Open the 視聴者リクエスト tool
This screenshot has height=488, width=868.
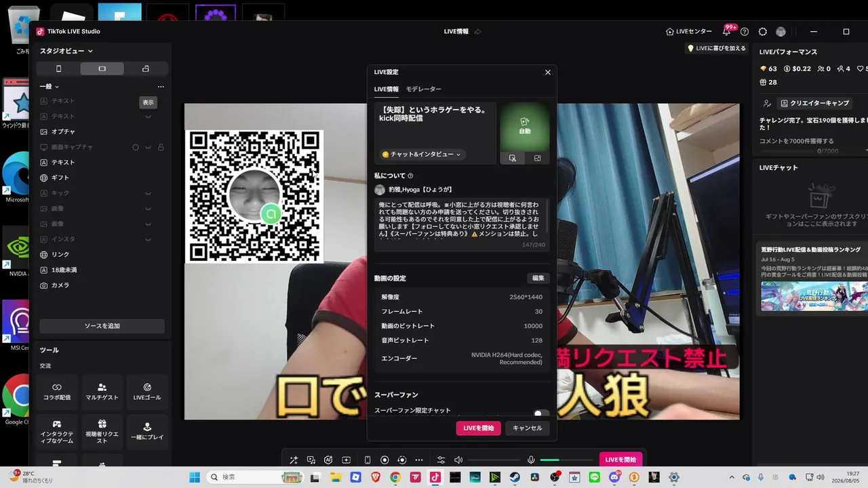coord(102,432)
